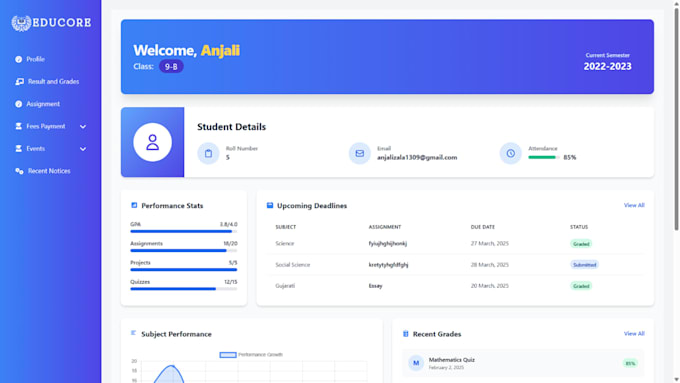Click the Mathematics Quiz grade entry
This screenshot has width=680, height=383.
(523, 363)
